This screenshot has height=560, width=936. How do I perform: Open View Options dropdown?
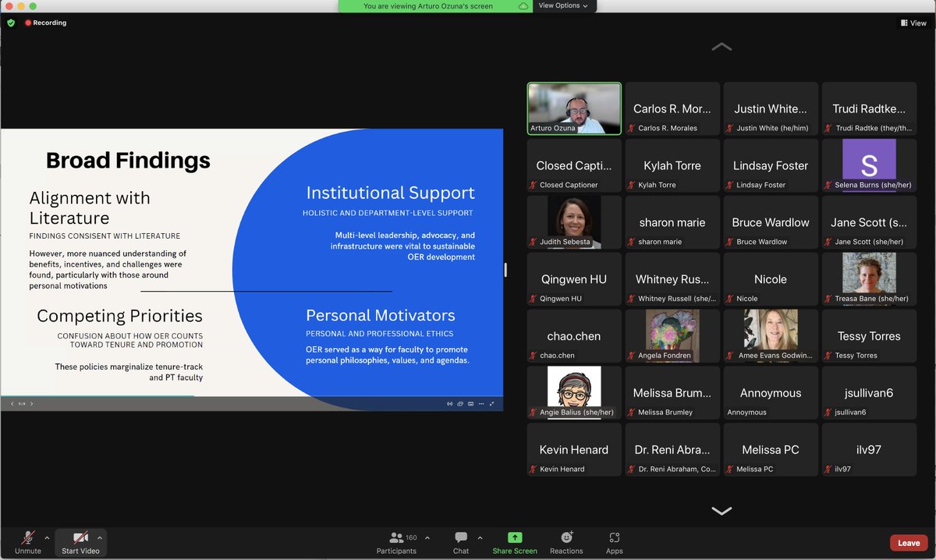[565, 5]
